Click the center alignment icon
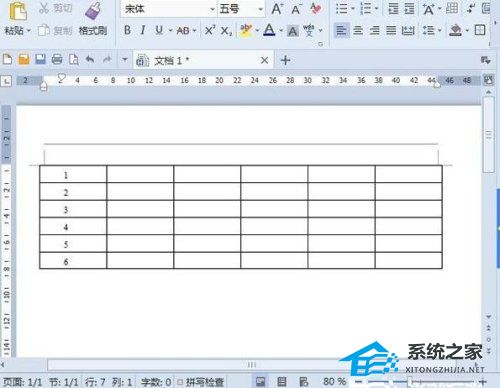Viewport: 500px width, 388px height. click(358, 31)
